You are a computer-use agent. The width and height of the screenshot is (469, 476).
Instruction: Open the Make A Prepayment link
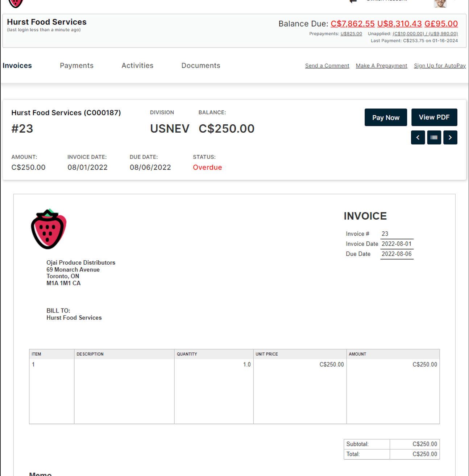tap(381, 66)
